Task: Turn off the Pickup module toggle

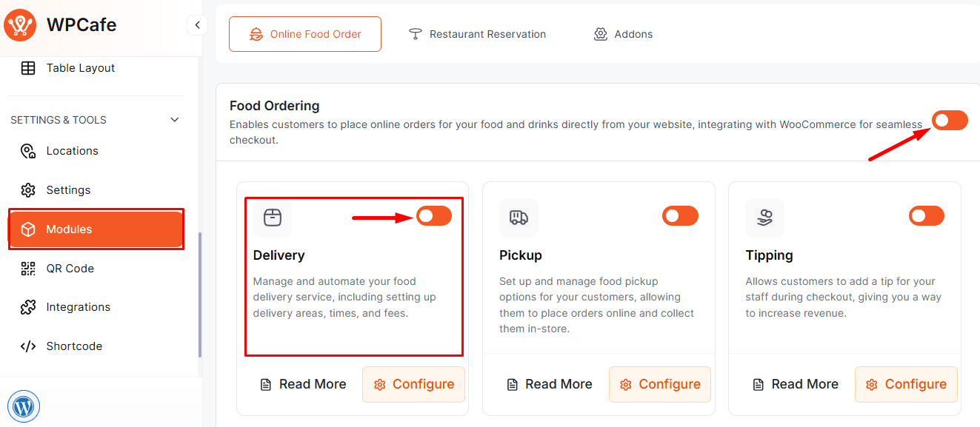Action: 680,216
